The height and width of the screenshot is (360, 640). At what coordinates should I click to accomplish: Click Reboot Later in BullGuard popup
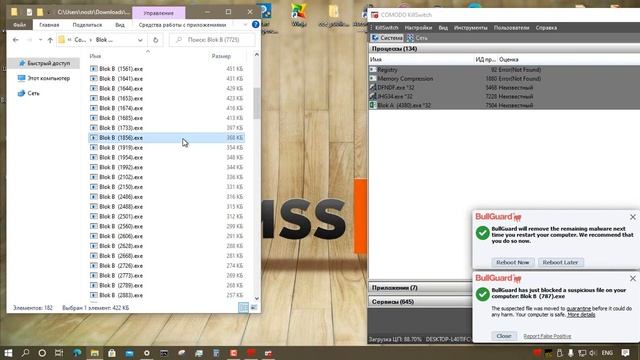tap(560, 262)
